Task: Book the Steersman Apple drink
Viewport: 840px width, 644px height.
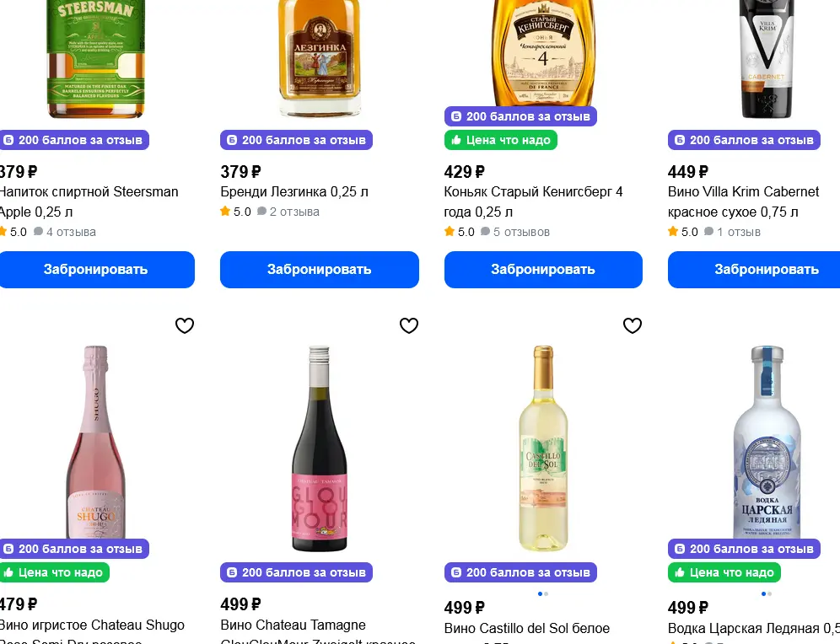Action: [95, 270]
